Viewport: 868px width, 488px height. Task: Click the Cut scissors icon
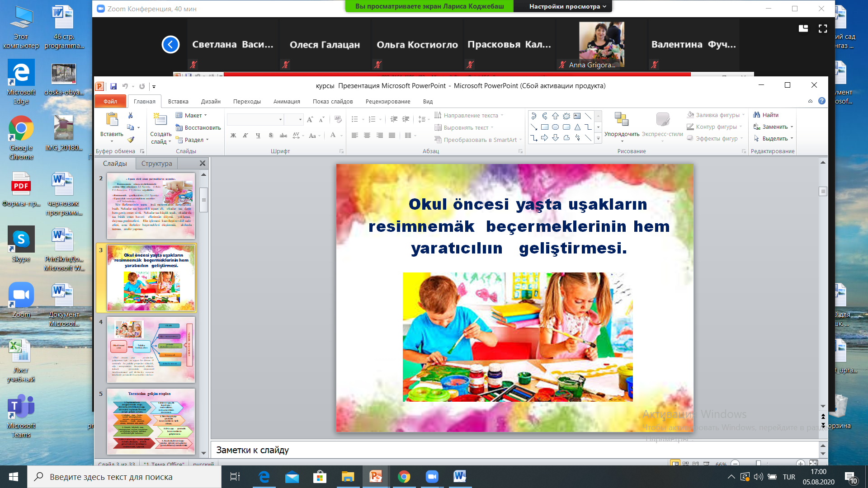pyautogui.click(x=130, y=116)
